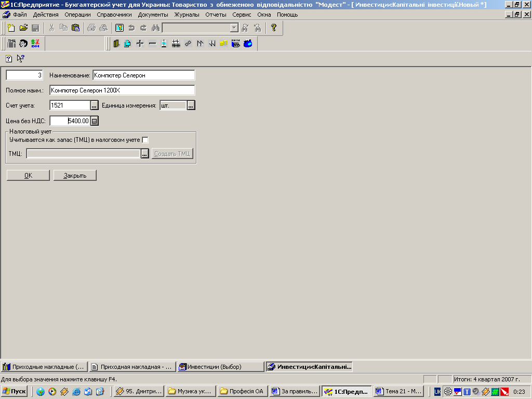The image size is (532, 399).
Task: Open unit of measure selection button
Action: click(191, 105)
